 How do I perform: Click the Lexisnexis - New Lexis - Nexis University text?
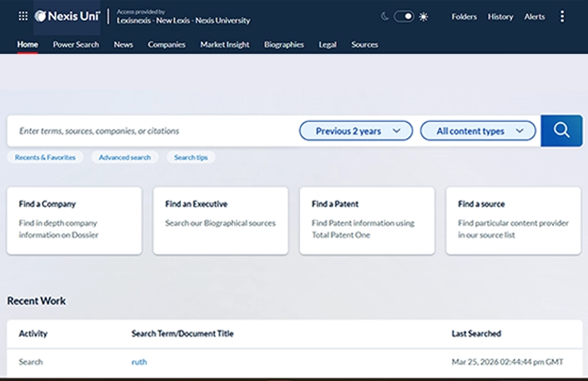(x=184, y=21)
